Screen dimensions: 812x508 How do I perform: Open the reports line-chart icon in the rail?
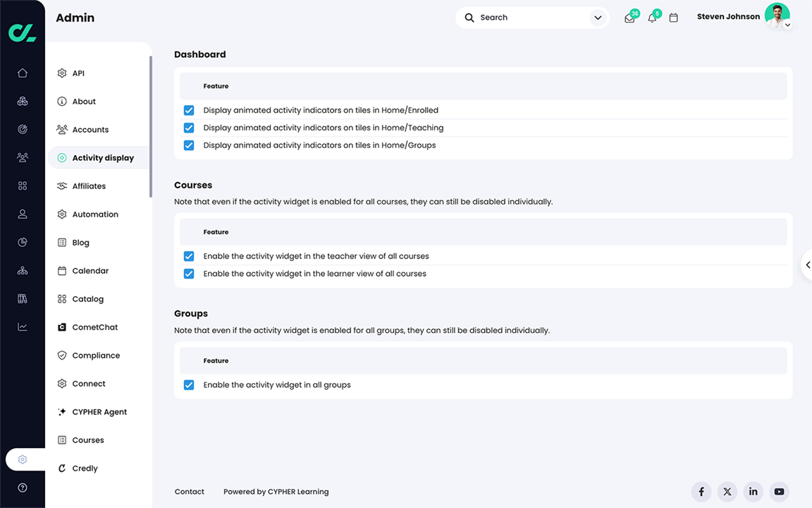click(22, 327)
